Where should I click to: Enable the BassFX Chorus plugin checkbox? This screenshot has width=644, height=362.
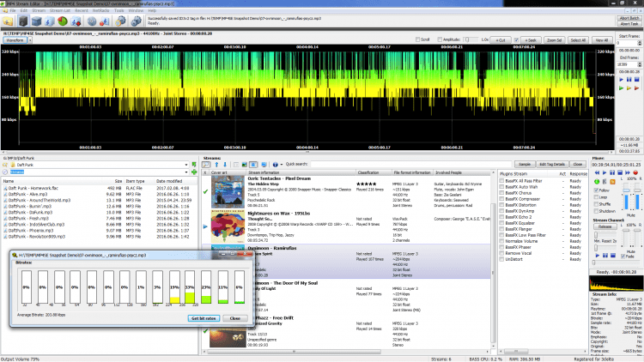tap(503, 193)
